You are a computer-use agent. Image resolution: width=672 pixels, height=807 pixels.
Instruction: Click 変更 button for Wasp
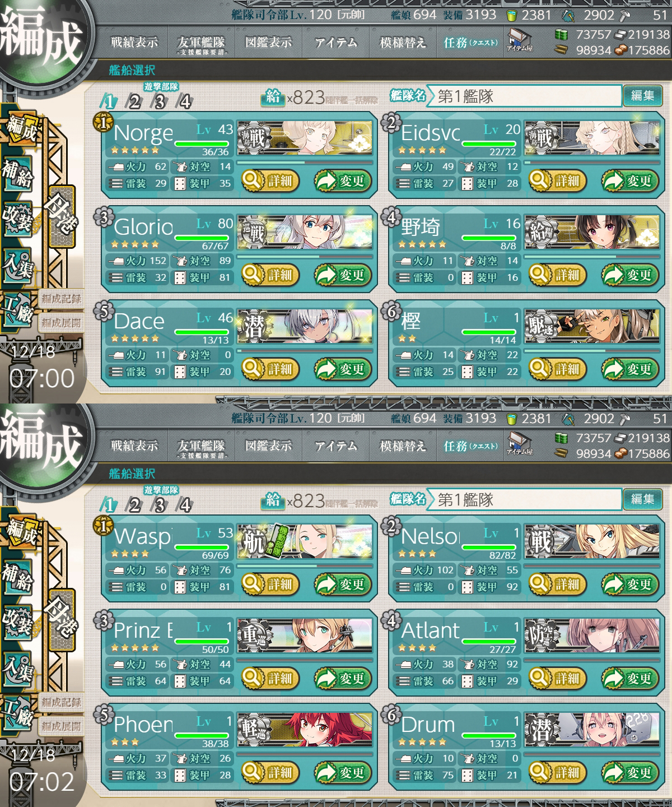pyautogui.click(x=343, y=584)
